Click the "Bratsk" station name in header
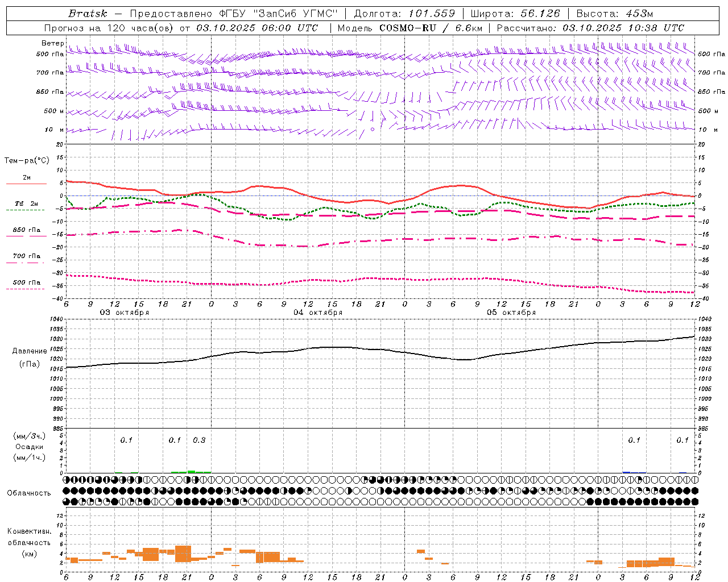 click(88, 14)
